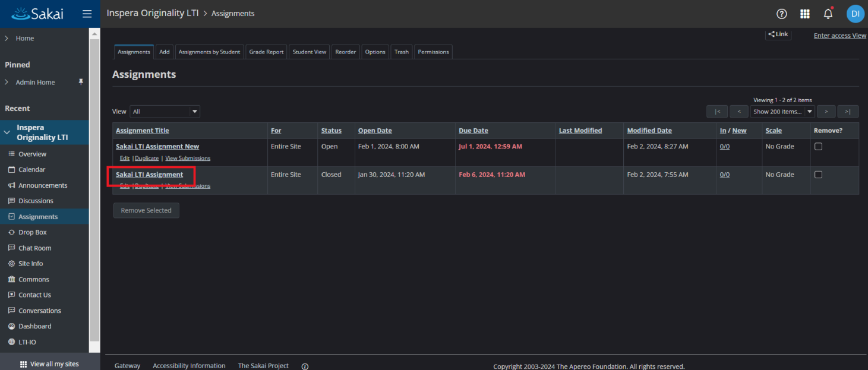Sort by Open Date column header
868x370 pixels.
click(x=375, y=131)
